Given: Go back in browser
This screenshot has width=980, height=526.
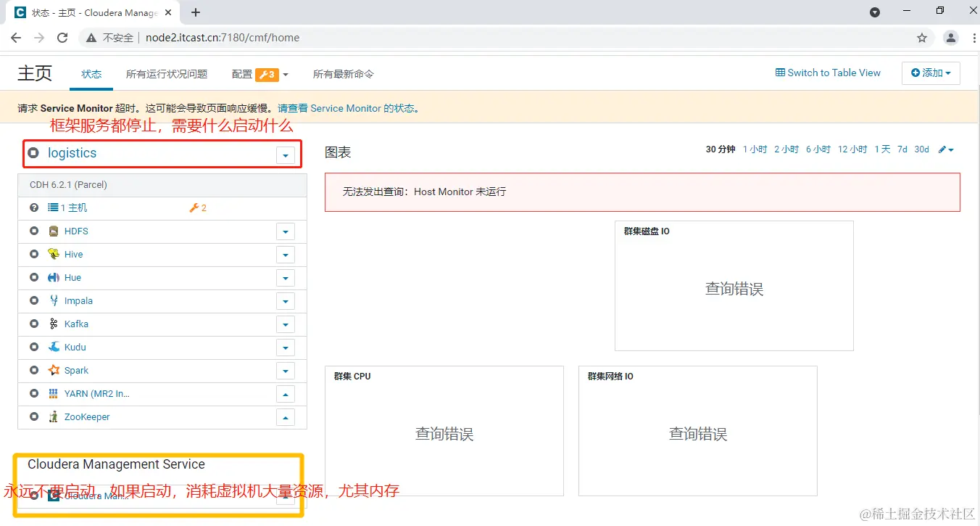Looking at the screenshot, I should pyautogui.click(x=16, y=38).
